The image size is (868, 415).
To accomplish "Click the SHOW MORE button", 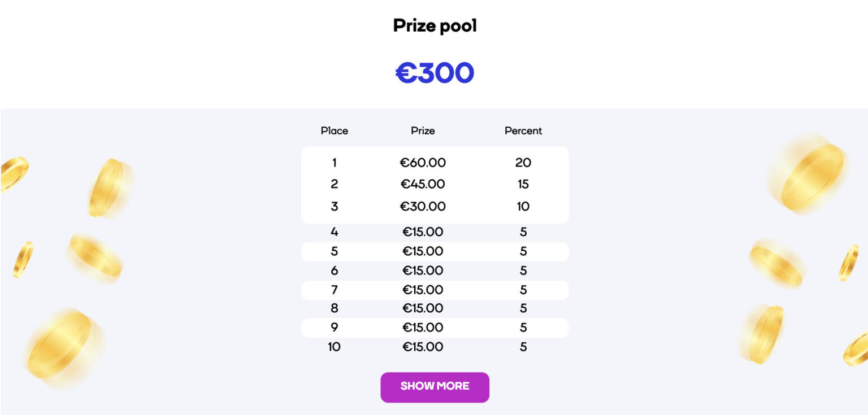I will pos(435,387).
